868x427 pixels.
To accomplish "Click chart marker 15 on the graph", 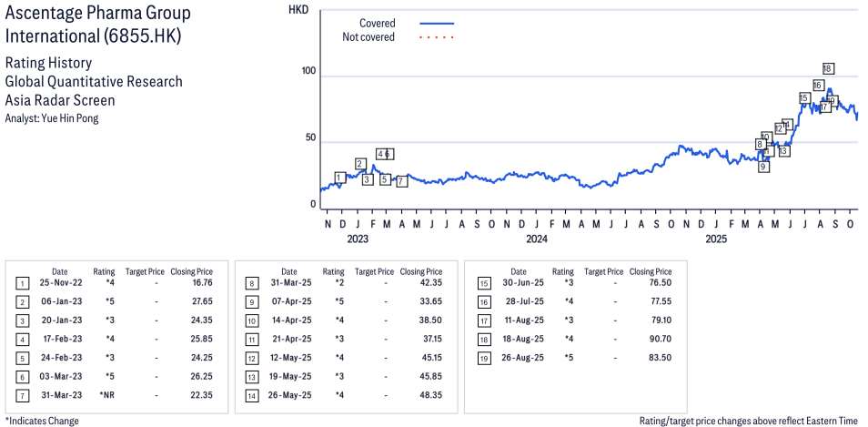I will [804, 98].
